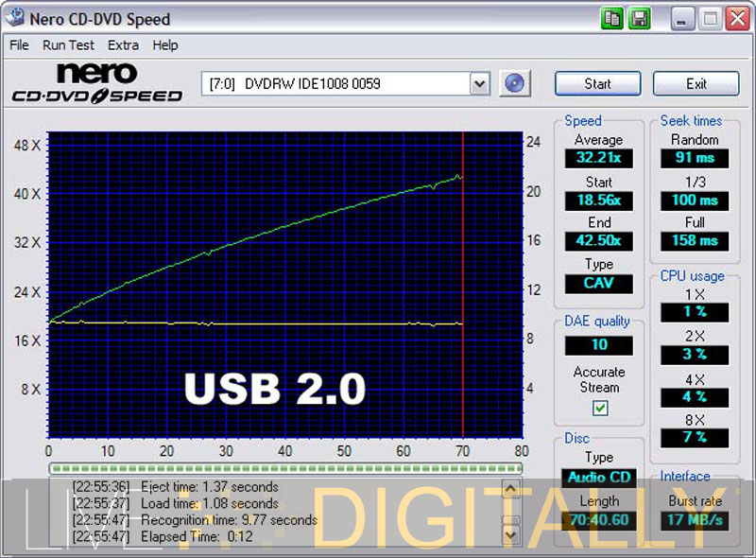Viewport: 756px width, 558px height.
Task: Expand the DVDRW IDE1008 drive dropdown
Action: coord(479,83)
